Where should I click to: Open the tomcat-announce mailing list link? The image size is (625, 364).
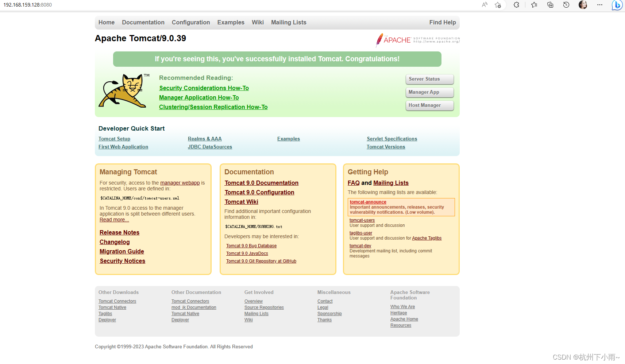[368, 202]
